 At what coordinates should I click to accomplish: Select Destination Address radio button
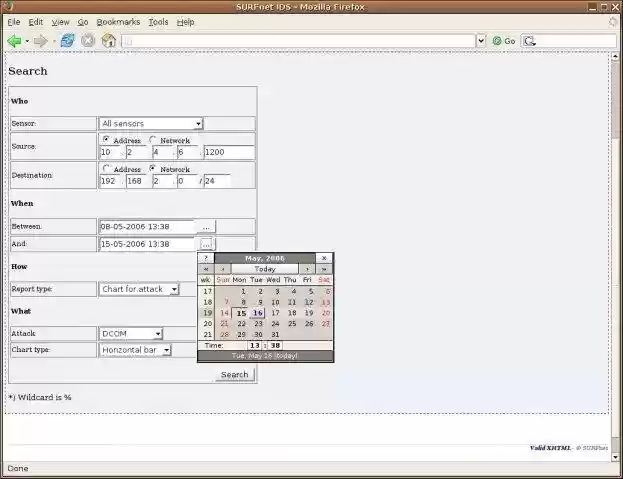(x=106, y=169)
